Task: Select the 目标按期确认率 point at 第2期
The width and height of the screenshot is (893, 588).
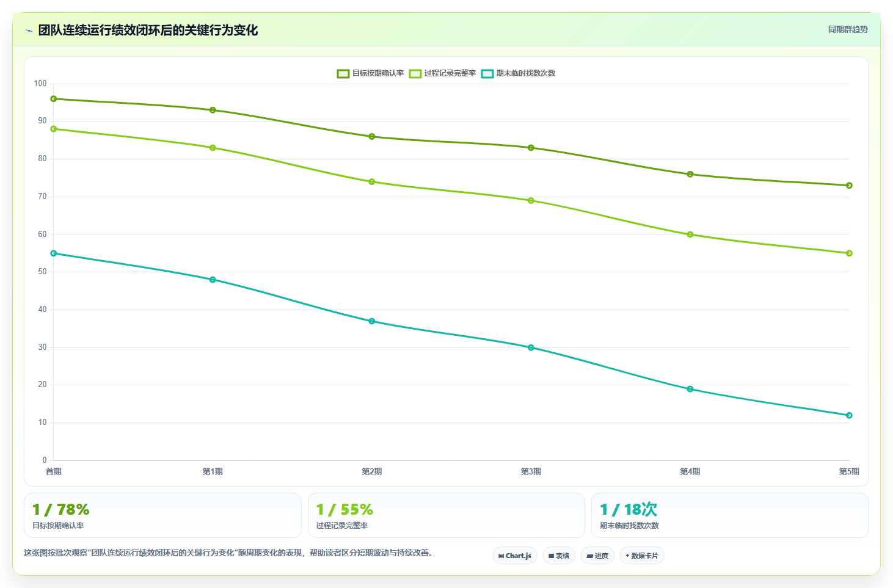Action: click(372, 137)
